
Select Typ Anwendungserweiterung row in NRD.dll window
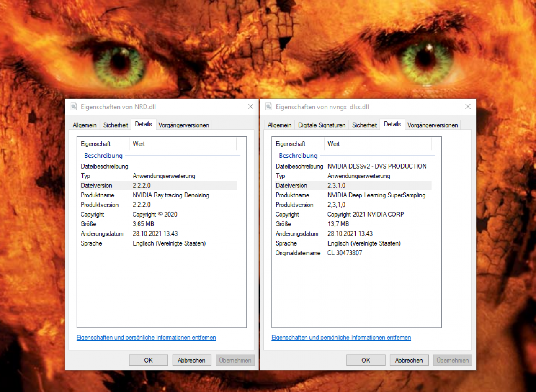tap(158, 176)
